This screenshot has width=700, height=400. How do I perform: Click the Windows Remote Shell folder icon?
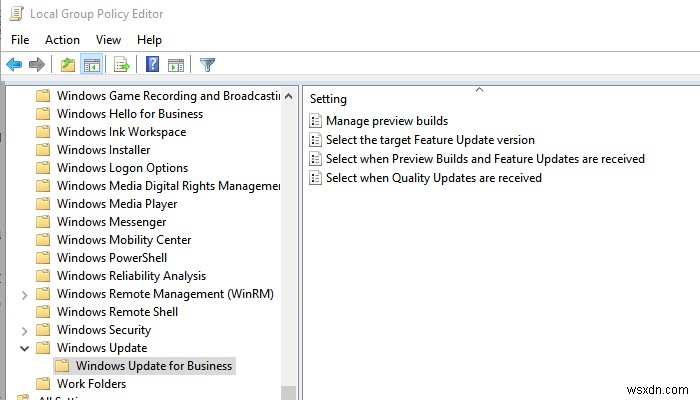(x=43, y=312)
